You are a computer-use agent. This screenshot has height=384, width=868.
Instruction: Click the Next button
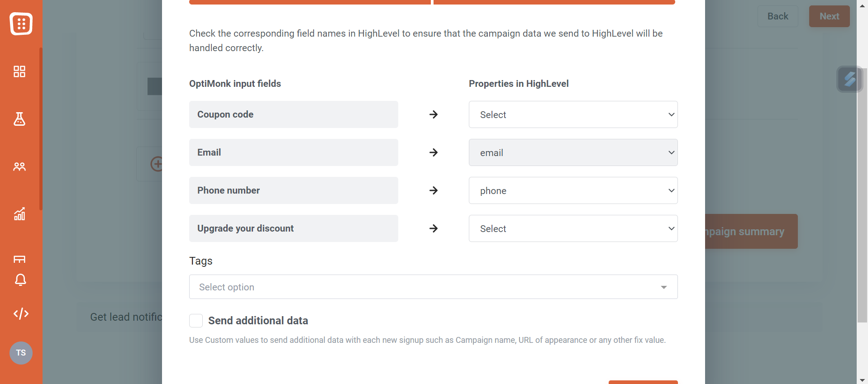(829, 16)
